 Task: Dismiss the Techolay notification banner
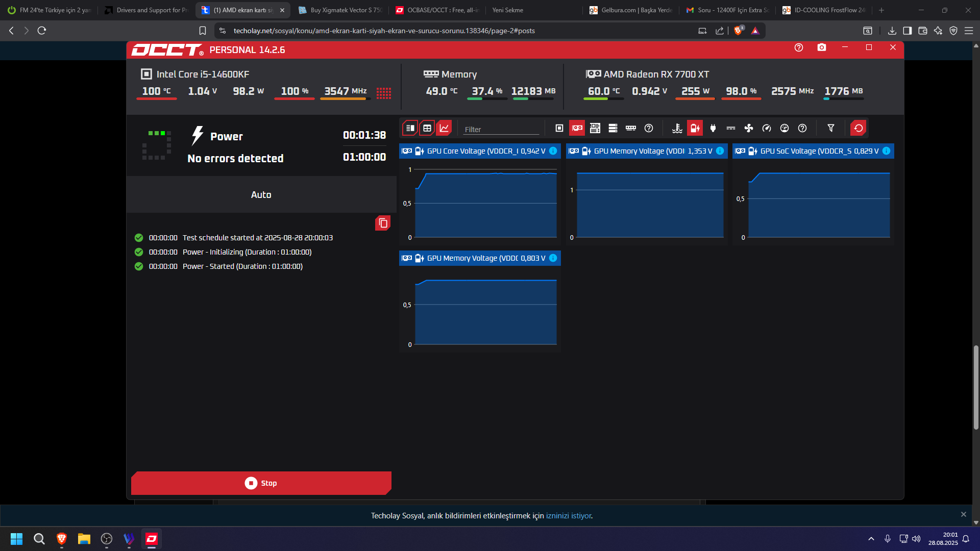(964, 514)
